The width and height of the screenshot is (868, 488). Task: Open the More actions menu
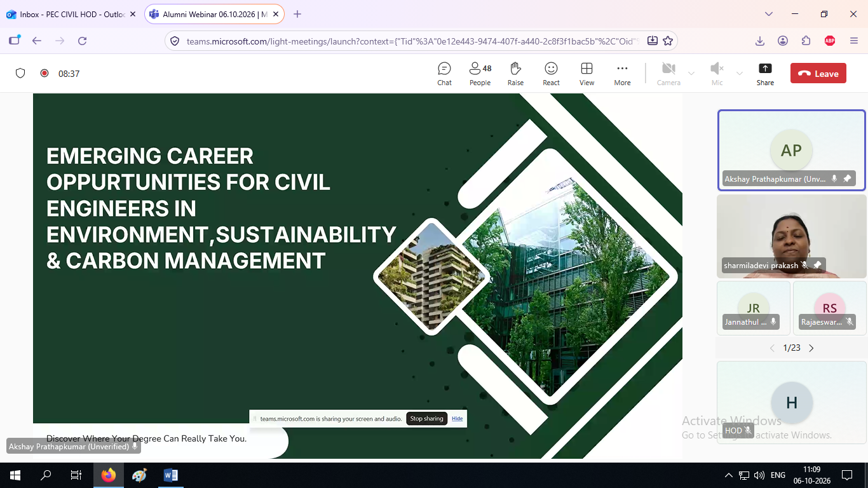(622, 74)
